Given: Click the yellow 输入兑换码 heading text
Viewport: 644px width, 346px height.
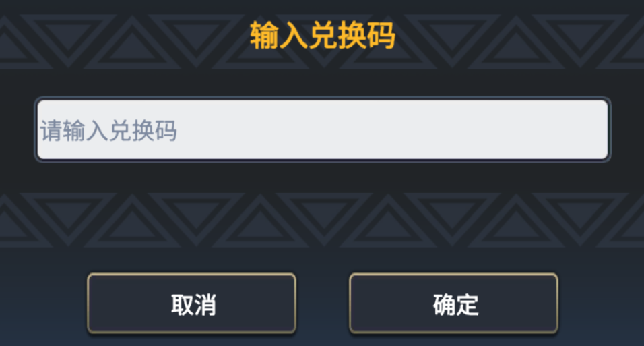Looking at the screenshot, I should (x=322, y=36).
